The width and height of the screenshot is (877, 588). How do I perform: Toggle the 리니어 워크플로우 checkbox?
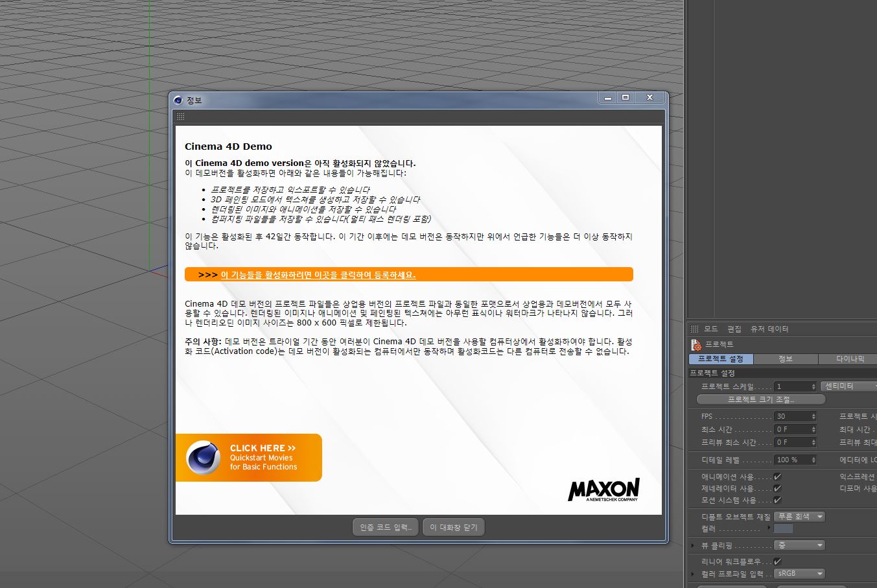coord(777,561)
